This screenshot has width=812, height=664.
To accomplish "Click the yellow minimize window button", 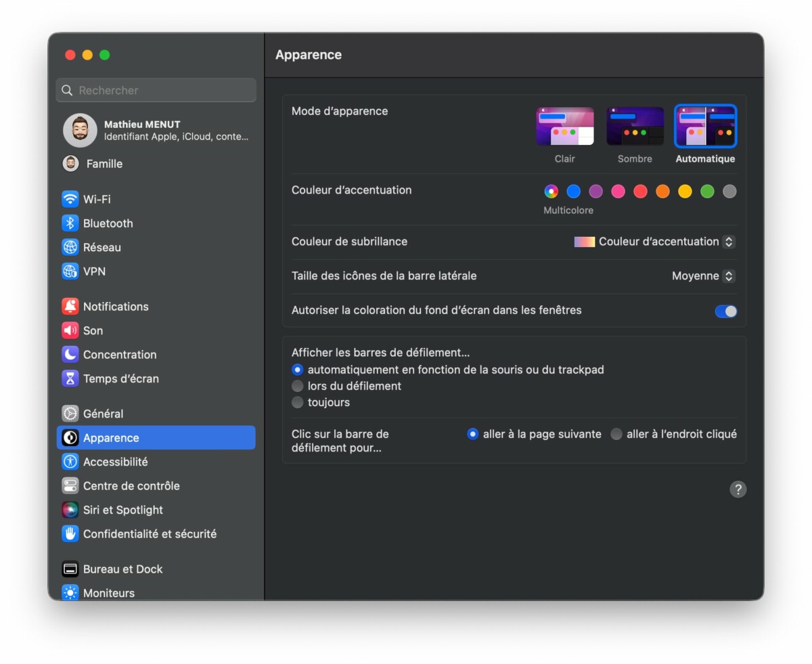I will 87,55.
